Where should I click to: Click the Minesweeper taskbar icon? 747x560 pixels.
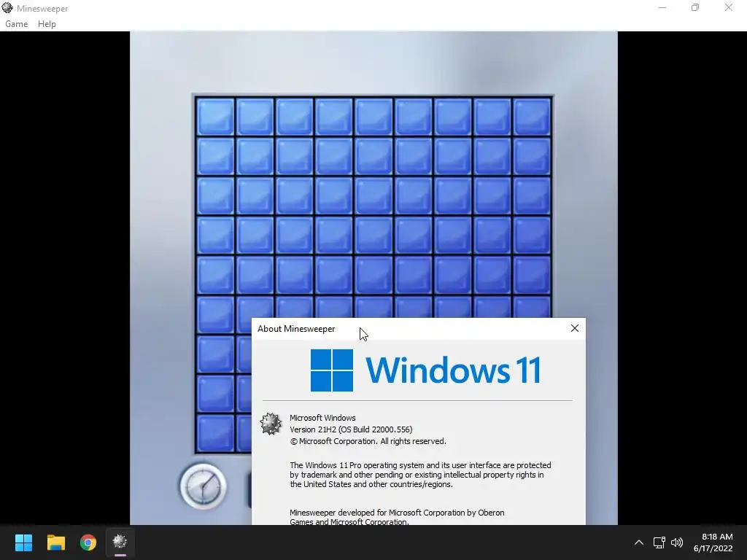tap(120, 542)
